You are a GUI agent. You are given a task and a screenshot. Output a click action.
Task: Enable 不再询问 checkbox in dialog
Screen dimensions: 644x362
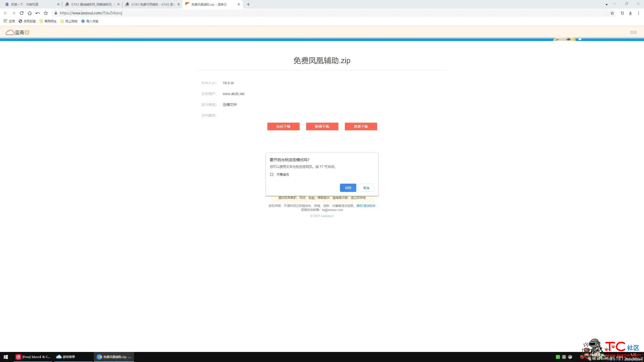272,174
